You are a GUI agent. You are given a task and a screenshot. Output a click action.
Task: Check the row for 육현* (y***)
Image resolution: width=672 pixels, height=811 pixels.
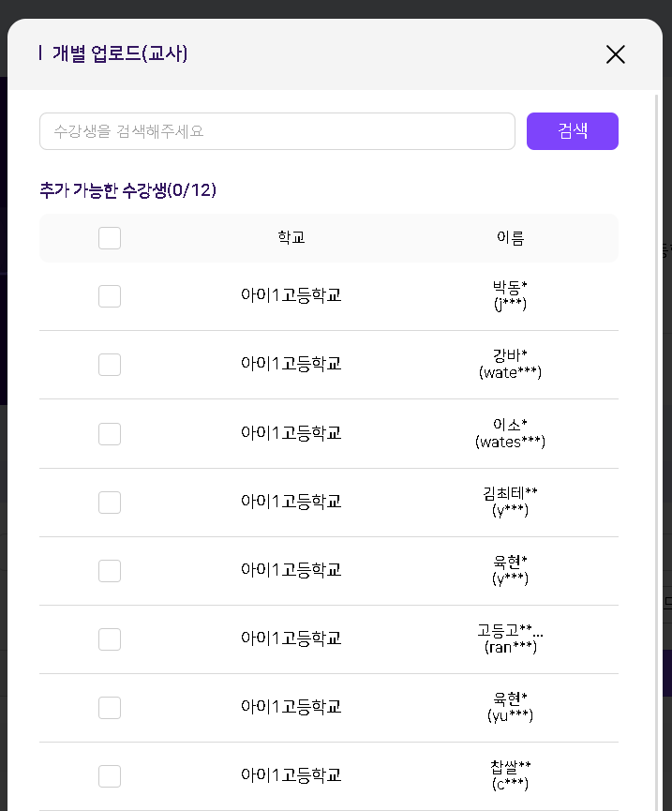[110, 570]
